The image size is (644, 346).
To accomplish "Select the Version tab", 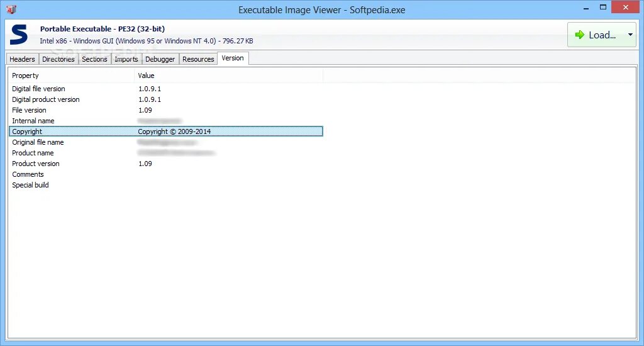I will 233,59.
